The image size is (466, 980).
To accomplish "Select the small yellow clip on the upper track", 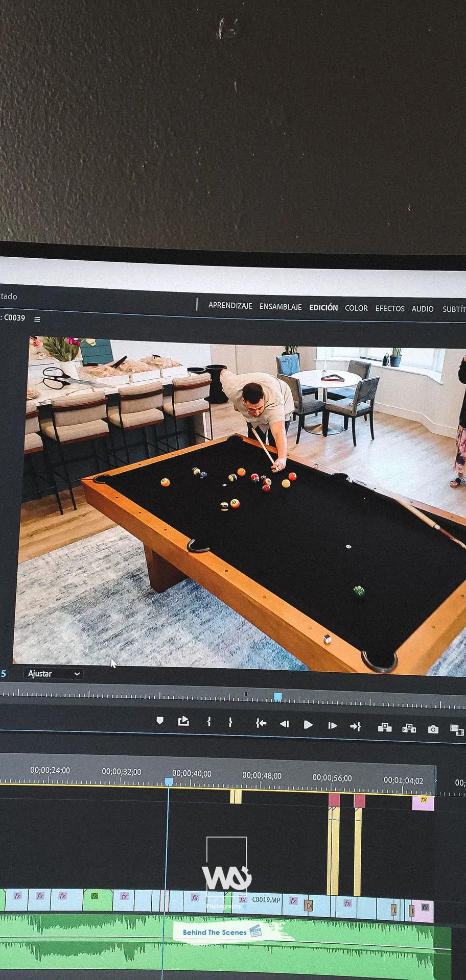I will tap(236, 796).
